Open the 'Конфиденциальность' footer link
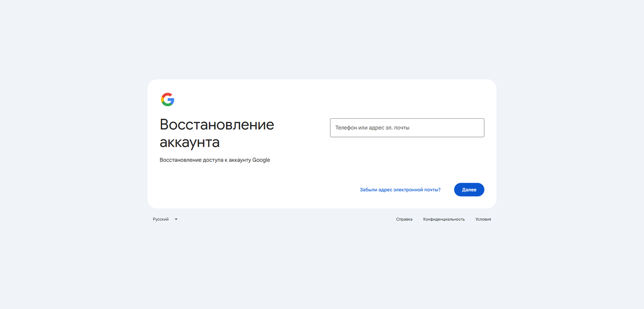 point(444,219)
